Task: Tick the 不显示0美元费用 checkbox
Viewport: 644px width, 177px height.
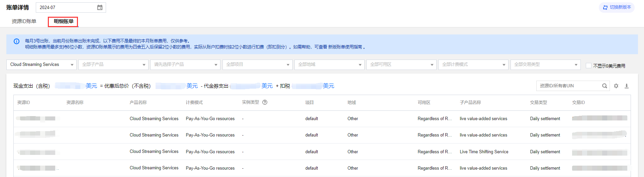Action: point(588,66)
